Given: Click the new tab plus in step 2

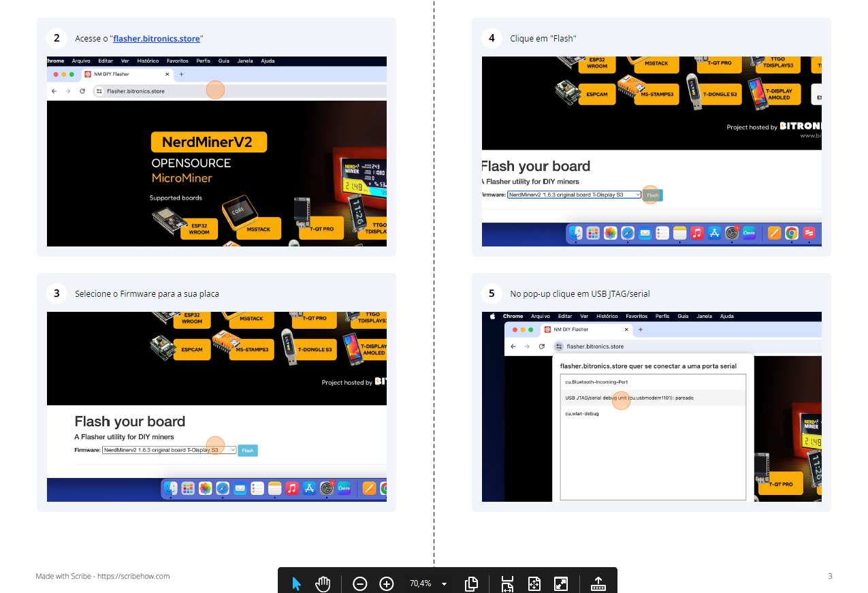Looking at the screenshot, I should pyautogui.click(x=181, y=74).
